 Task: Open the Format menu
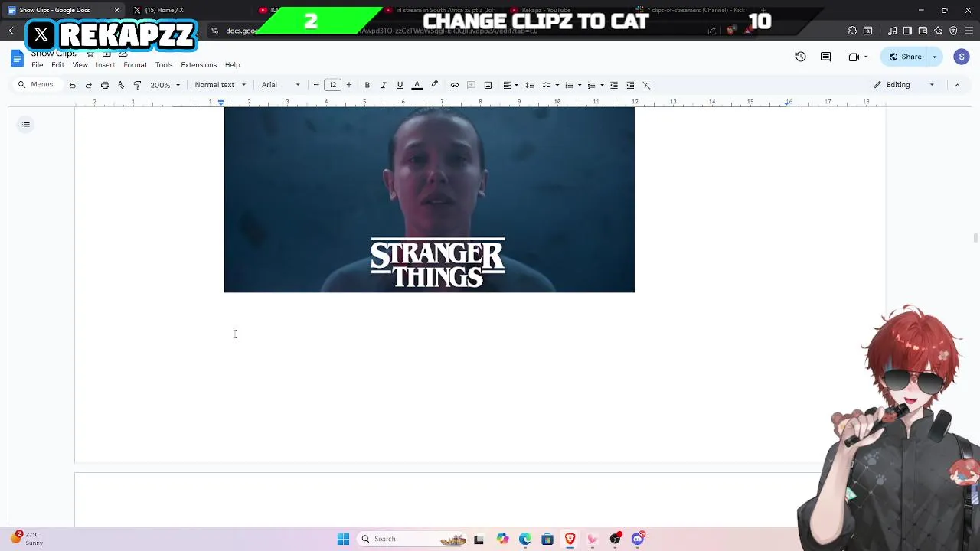tap(136, 65)
